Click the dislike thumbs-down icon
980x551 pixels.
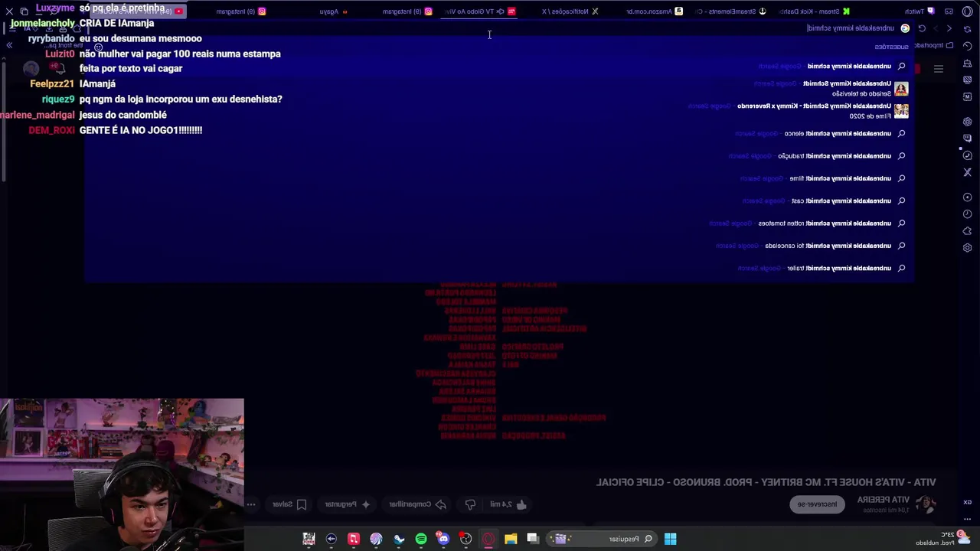tap(470, 504)
